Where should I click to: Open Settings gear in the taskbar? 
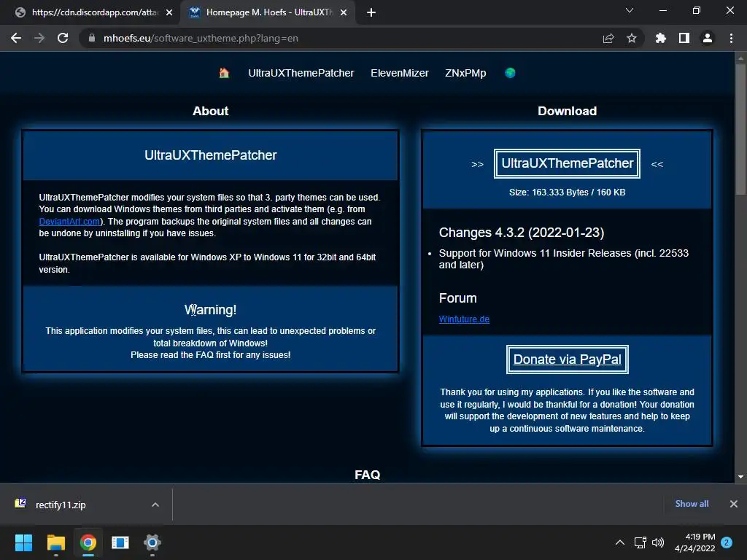[152, 542]
